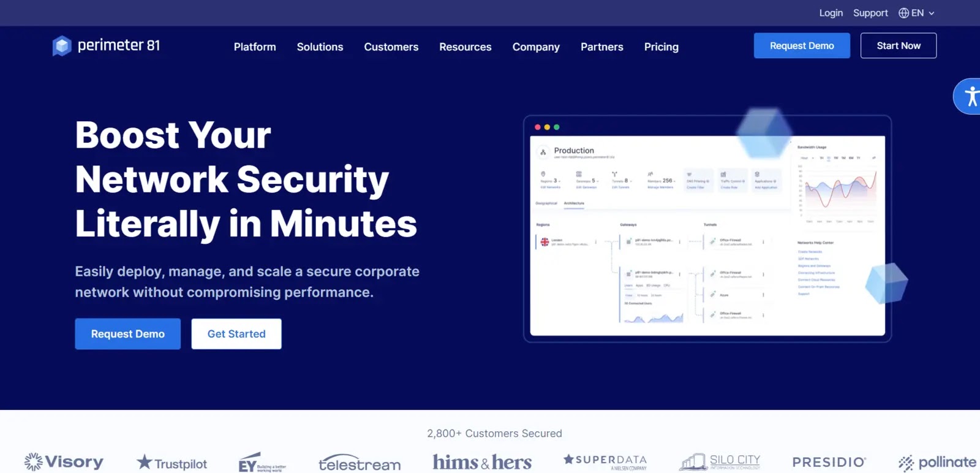Open the Solutions menu
This screenshot has width=980, height=473.
point(320,47)
